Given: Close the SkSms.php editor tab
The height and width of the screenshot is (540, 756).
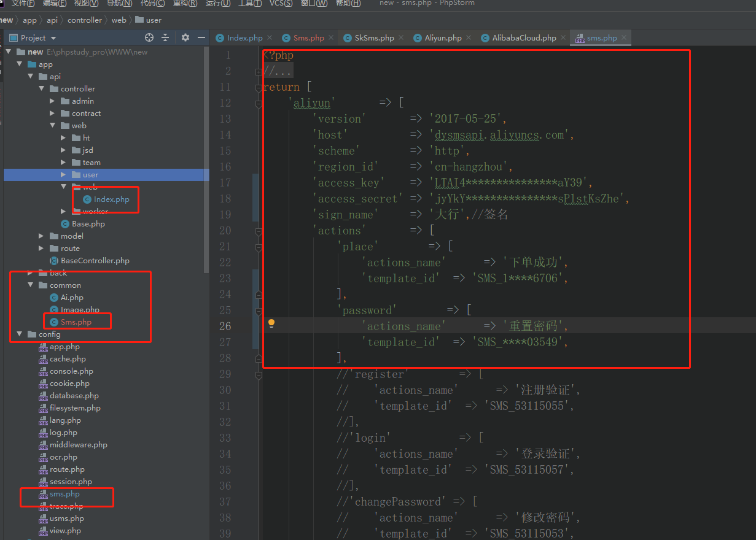Looking at the screenshot, I should pos(401,37).
